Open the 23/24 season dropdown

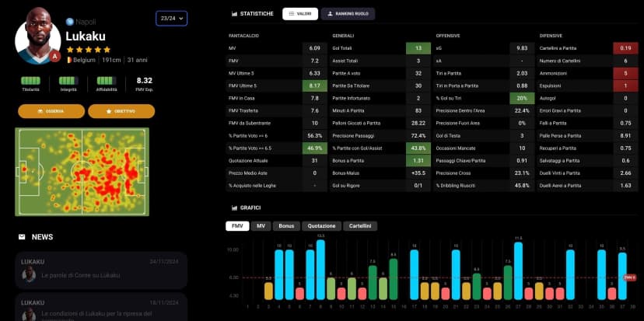[x=171, y=18]
